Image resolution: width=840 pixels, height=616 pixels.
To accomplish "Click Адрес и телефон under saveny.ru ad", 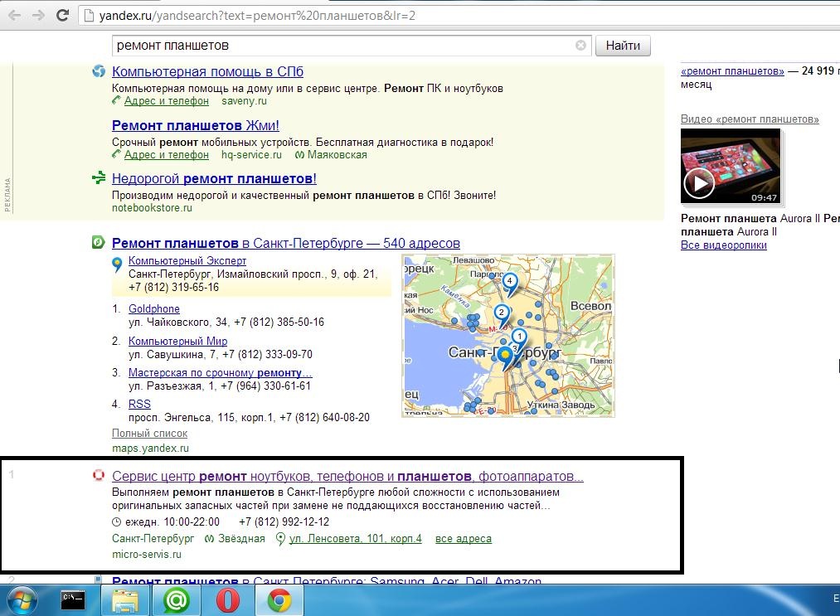I will [167, 100].
